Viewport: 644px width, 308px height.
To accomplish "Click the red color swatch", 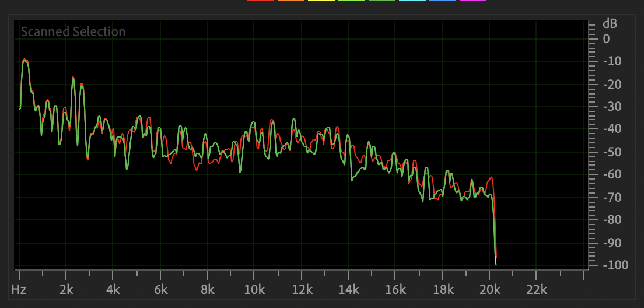I will coord(261,1).
